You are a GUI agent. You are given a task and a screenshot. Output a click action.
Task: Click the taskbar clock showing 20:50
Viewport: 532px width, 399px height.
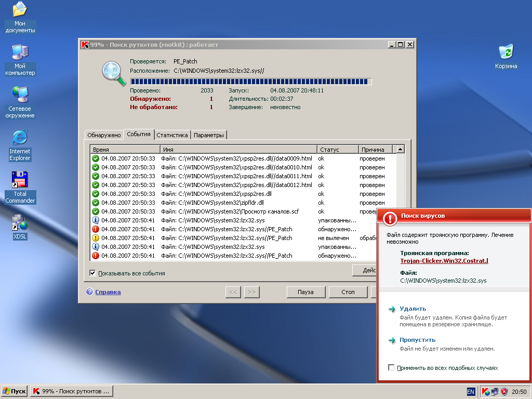pos(519,392)
